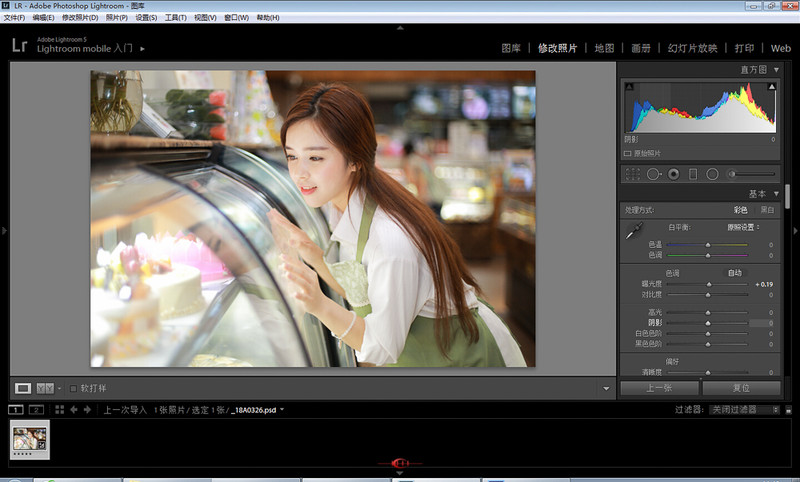Open the 照片(P) menu

pos(117,17)
